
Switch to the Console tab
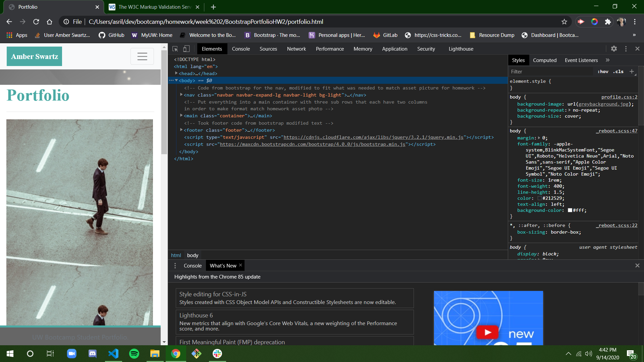click(241, 49)
